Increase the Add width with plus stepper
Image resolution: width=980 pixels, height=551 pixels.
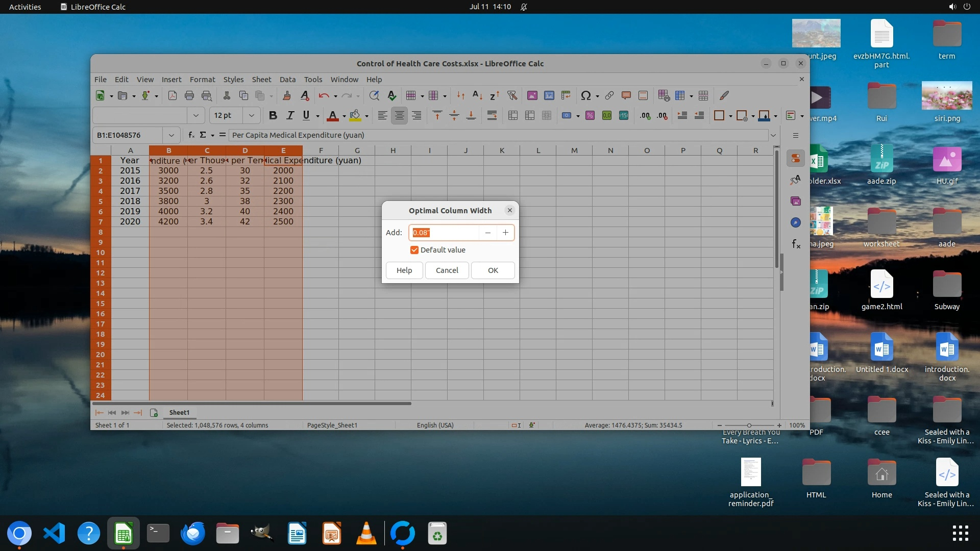[x=505, y=233]
